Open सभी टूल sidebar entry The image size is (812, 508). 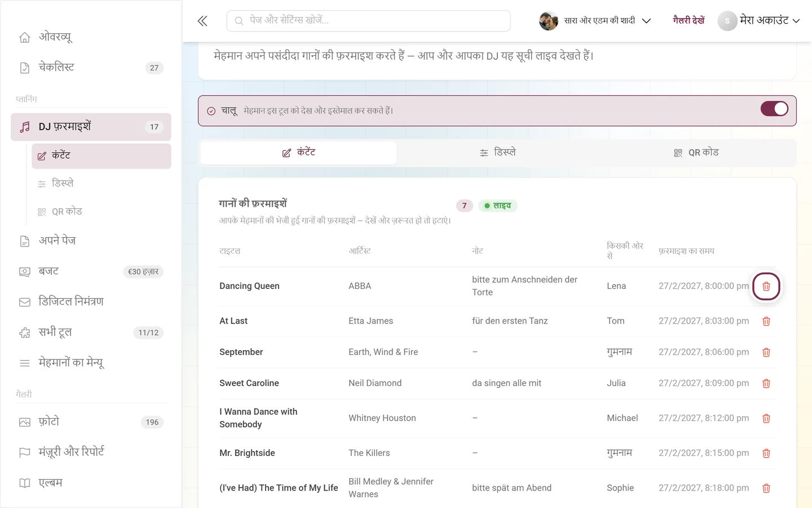point(91,332)
